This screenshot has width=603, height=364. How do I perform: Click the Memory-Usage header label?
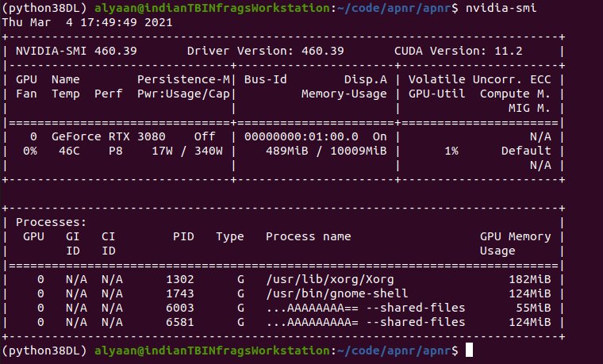[344, 94]
